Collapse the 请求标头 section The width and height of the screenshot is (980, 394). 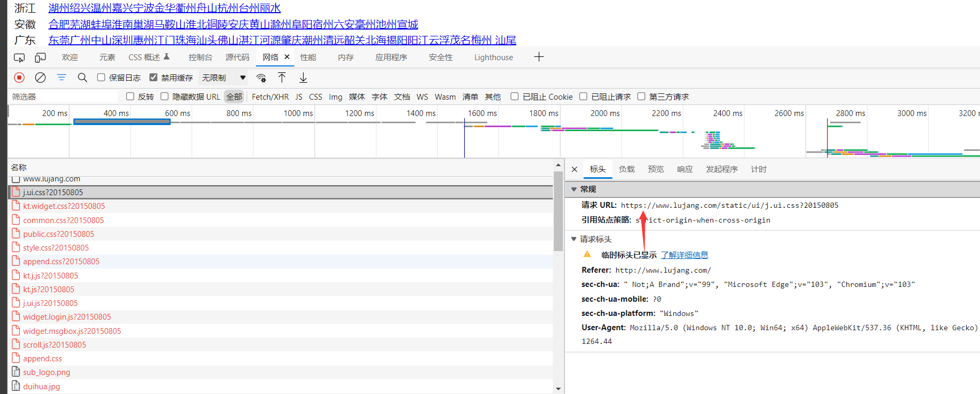tap(574, 239)
